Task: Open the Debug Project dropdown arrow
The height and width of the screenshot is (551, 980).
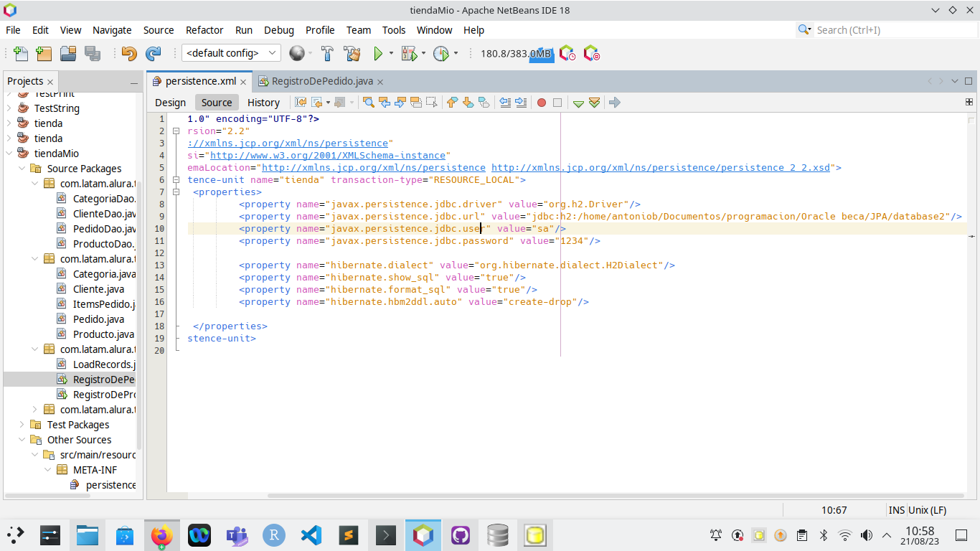Action: pyautogui.click(x=423, y=53)
